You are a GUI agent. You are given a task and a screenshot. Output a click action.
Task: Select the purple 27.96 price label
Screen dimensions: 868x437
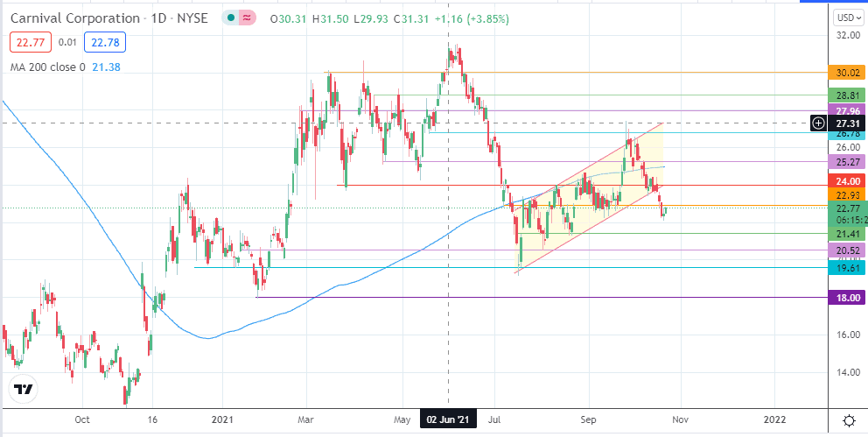click(x=846, y=109)
